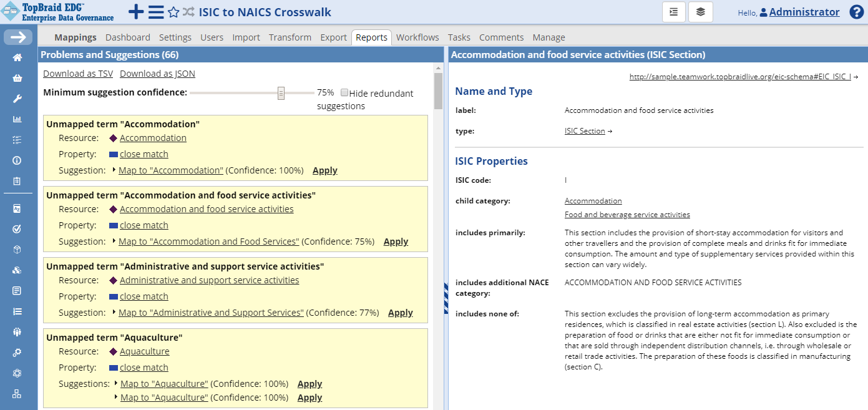The width and height of the screenshot is (868, 410).
Task: Open the stacked cubes icon in sidebar
Action: coord(17,270)
